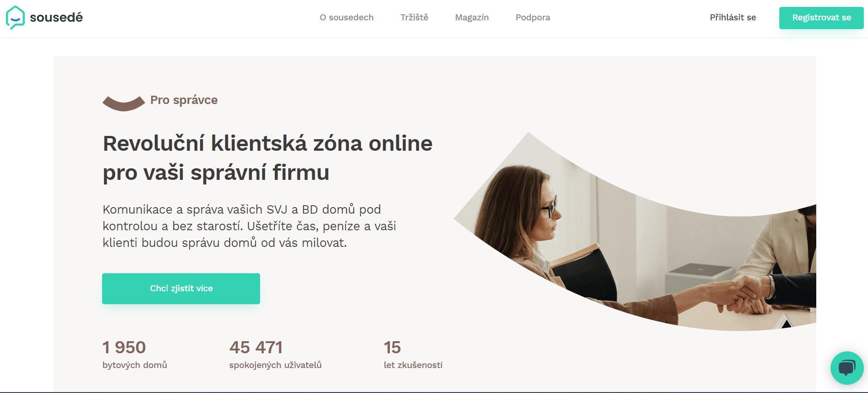Click the Chci zjistit více button
Viewport: 868px width, 393px height.
181,289
